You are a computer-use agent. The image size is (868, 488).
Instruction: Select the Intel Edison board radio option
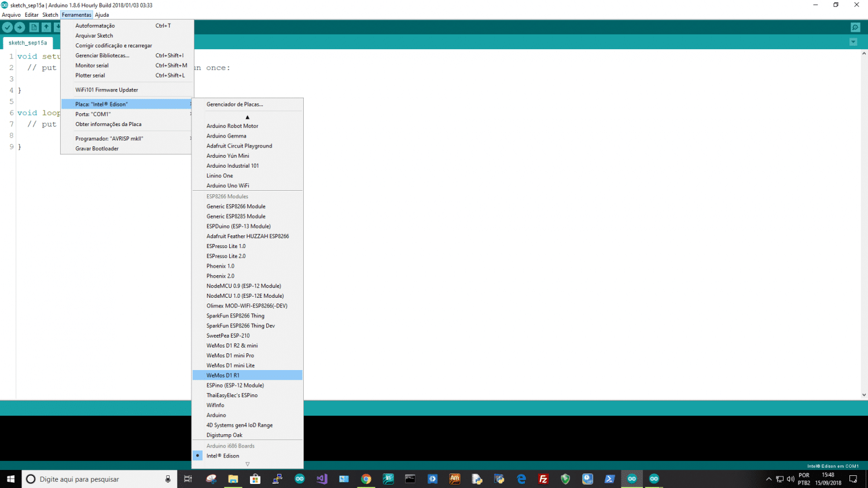point(223,456)
